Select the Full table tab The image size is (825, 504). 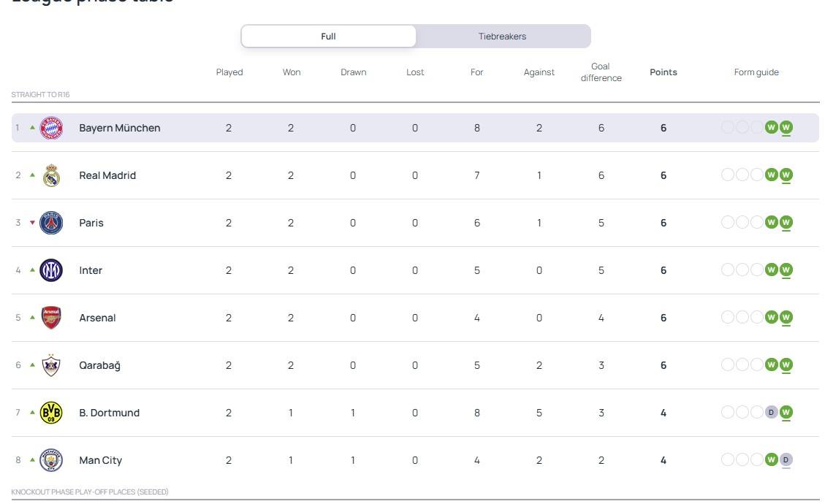coord(329,37)
